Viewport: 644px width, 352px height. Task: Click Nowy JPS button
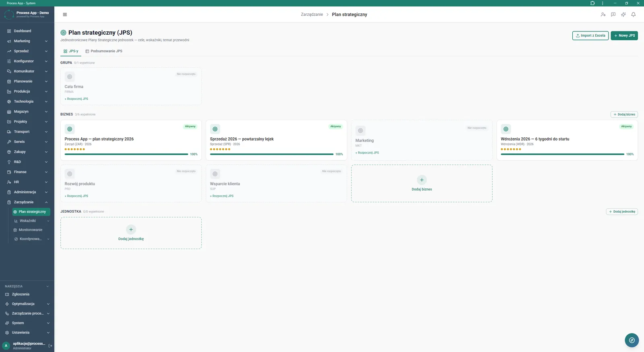624,35
